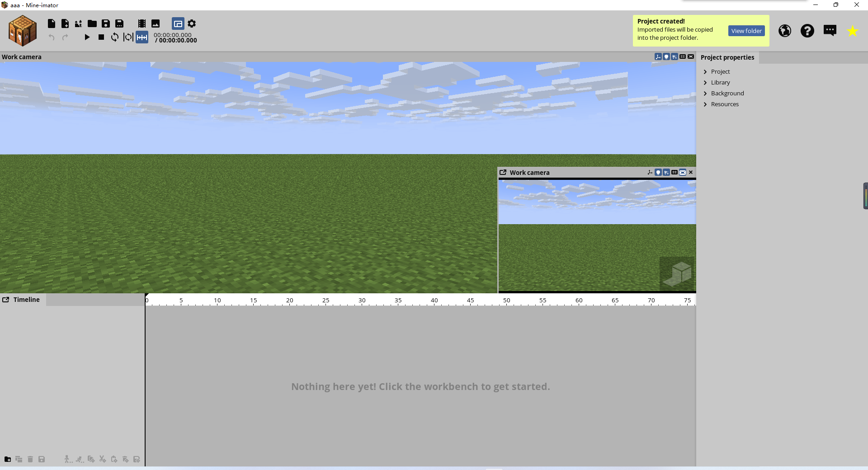Expand the Project section
Viewport: 868px width, 470px height.
click(720, 71)
